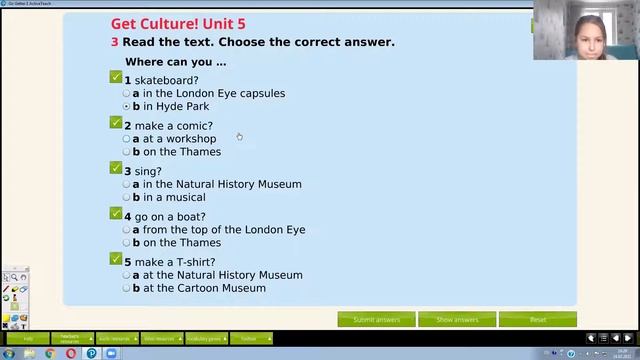Open the Windows Start menu
Image resolution: width=640 pixels, height=360 pixels.
click(x=9, y=353)
